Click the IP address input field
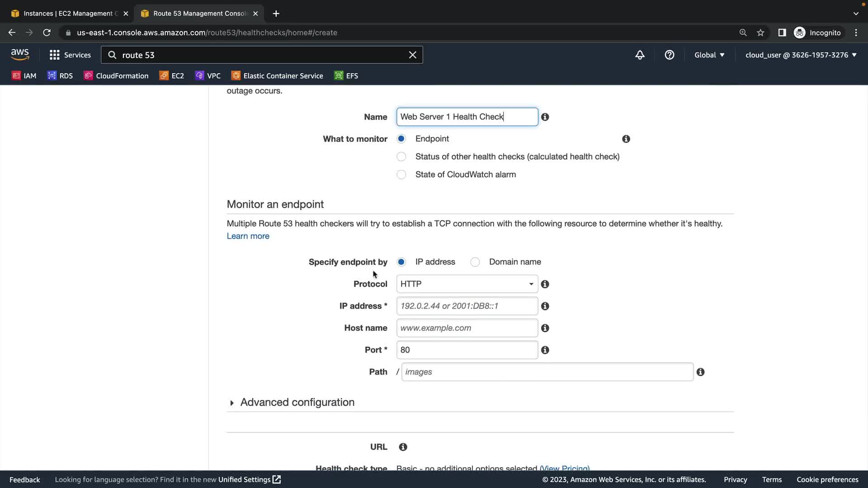The width and height of the screenshot is (868, 488). [467, 306]
